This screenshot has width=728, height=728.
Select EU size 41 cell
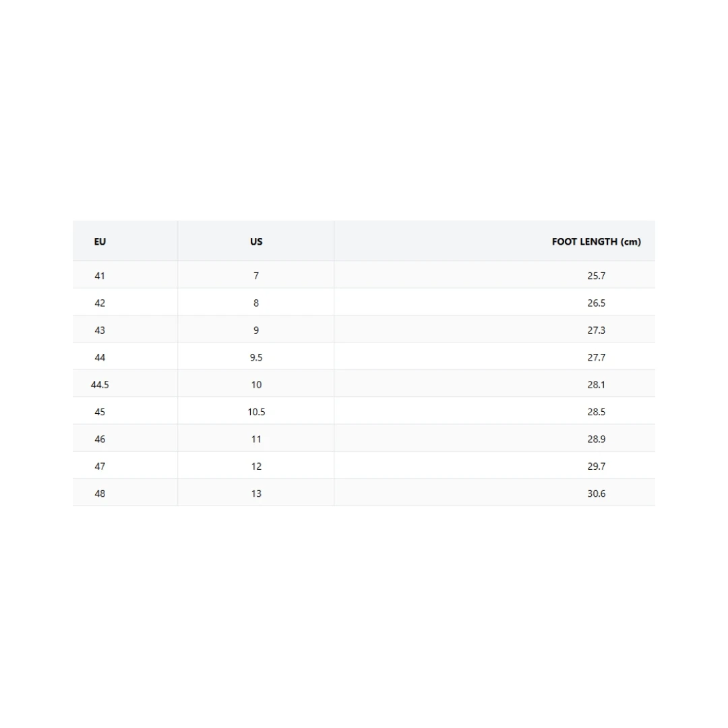point(100,276)
